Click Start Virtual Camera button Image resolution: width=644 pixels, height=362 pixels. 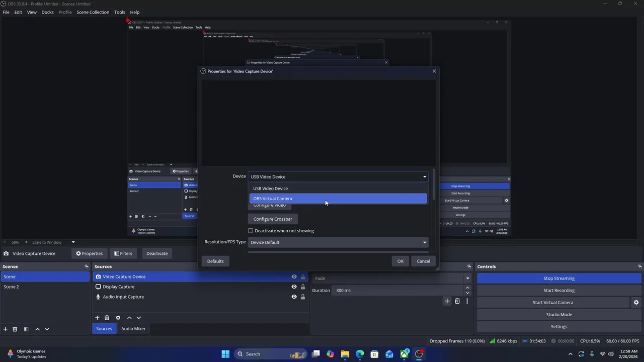(x=553, y=302)
